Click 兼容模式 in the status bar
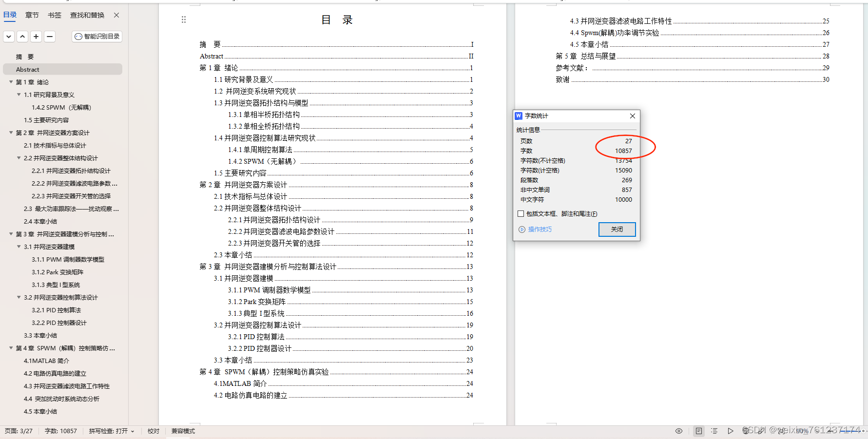 click(x=183, y=431)
